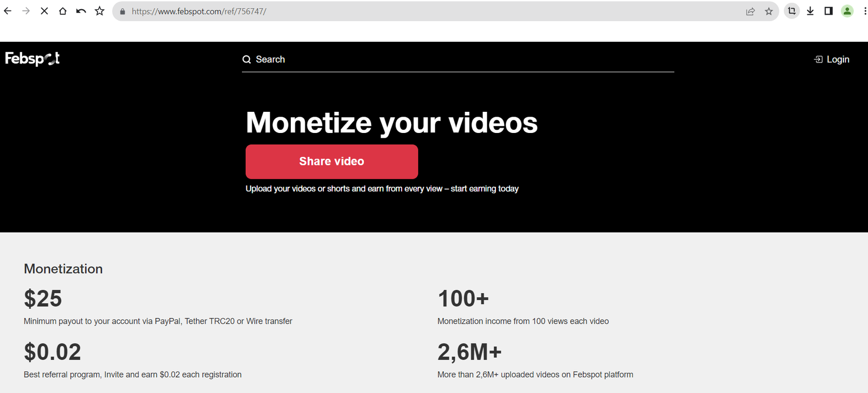Click "More than 2,6M+ uploaded videos" text
This screenshot has height=393, width=868.
(x=535, y=375)
